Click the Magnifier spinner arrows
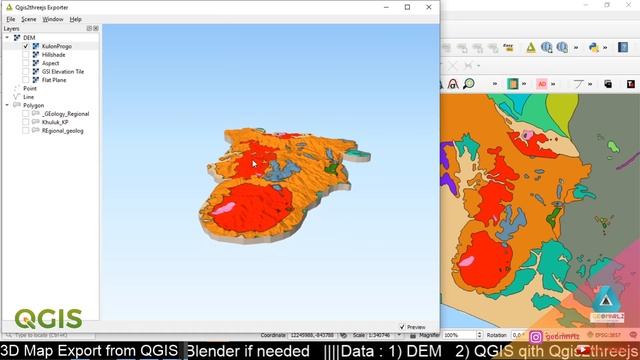 point(479,335)
